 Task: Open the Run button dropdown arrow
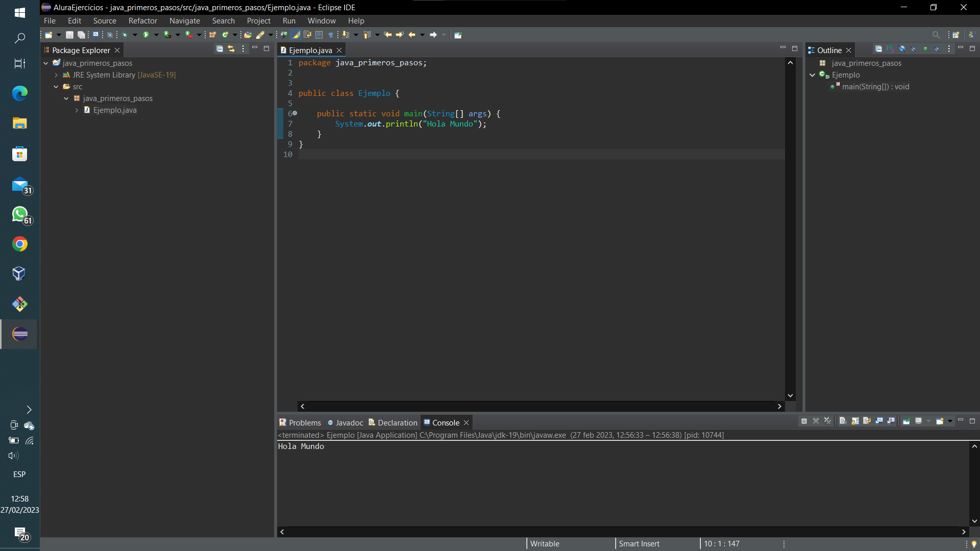[156, 35]
